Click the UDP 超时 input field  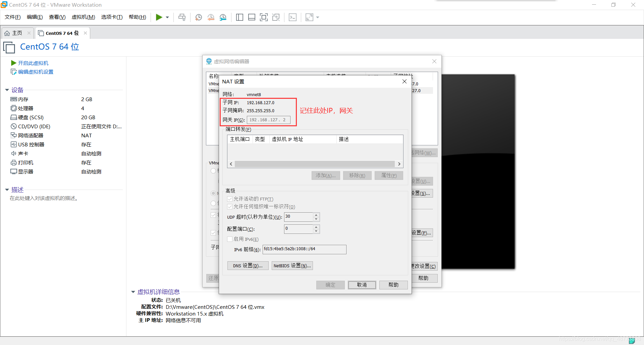pos(299,217)
